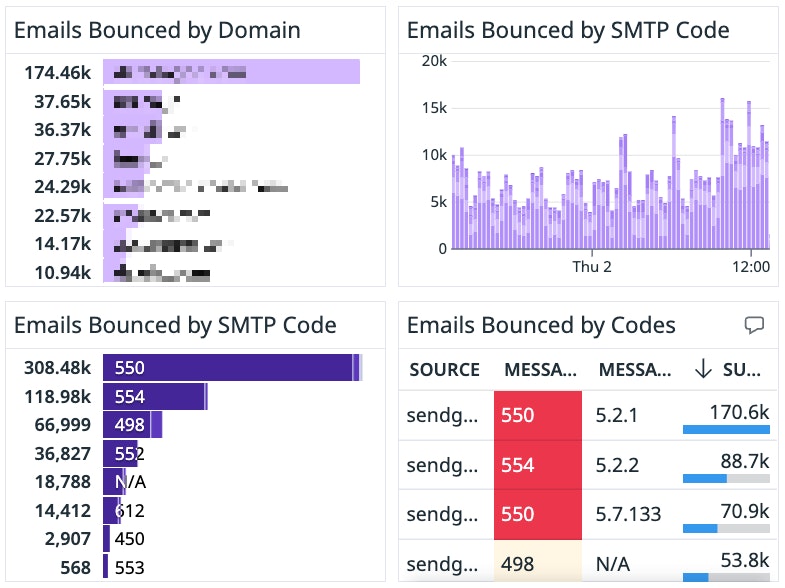This screenshot has height=588, width=785.
Task: Click the 5.7.133 message code cell
Action: click(629, 515)
